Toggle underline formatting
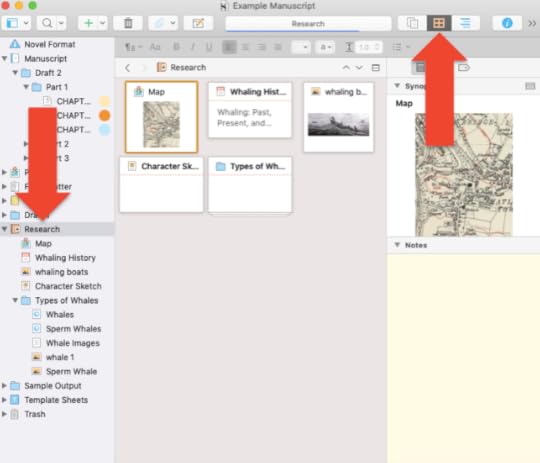The height and width of the screenshot is (463, 540). 209,47
